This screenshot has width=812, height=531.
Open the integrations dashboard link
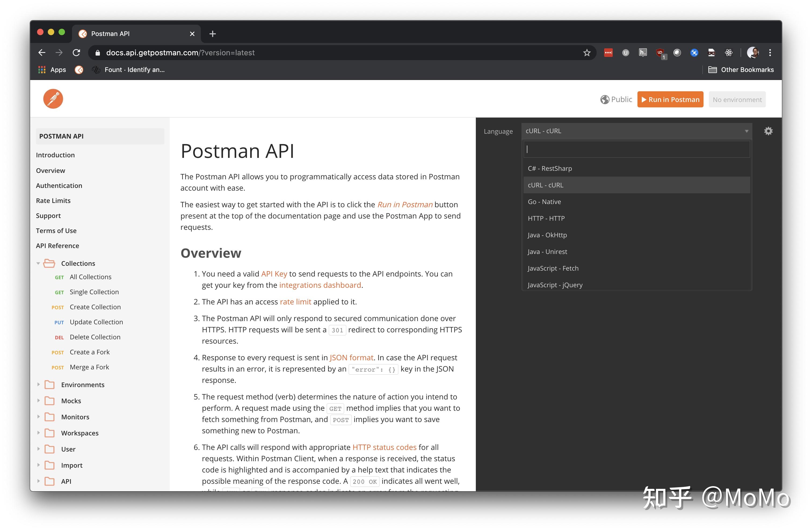[x=320, y=285]
